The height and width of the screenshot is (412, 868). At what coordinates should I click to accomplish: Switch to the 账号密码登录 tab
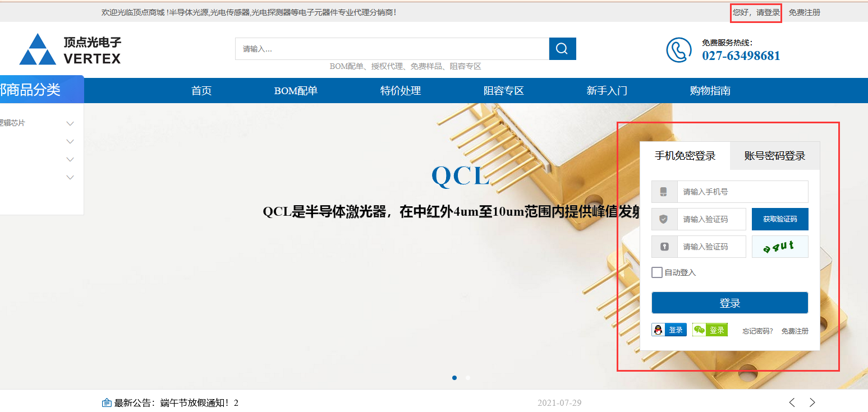tap(774, 156)
